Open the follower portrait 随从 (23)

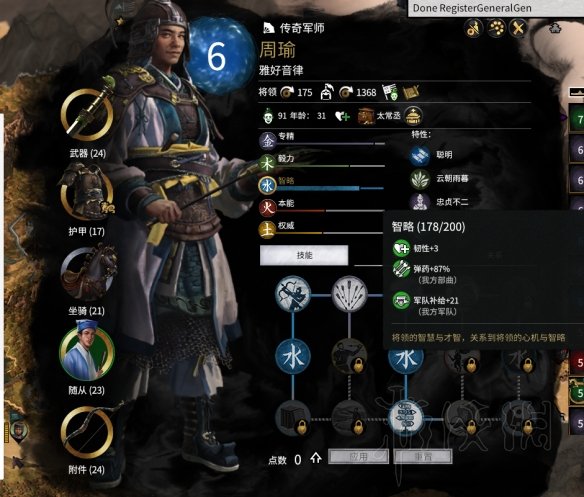click(87, 353)
